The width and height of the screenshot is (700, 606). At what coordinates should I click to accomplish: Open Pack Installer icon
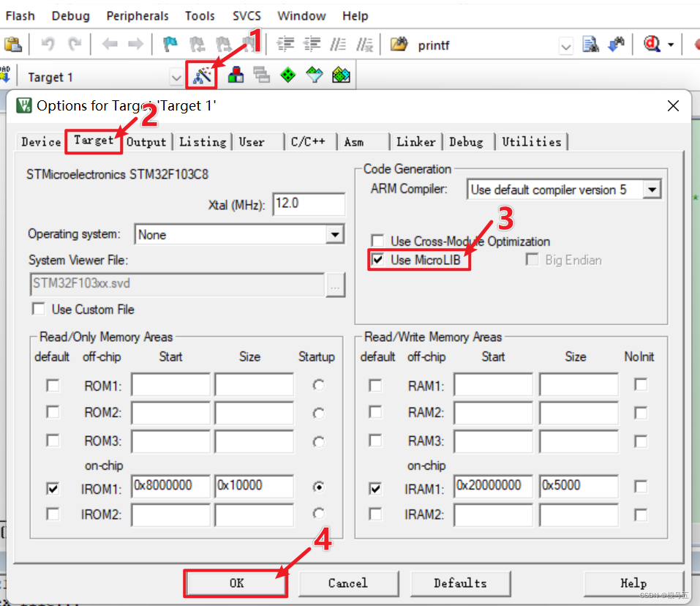point(341,75)
